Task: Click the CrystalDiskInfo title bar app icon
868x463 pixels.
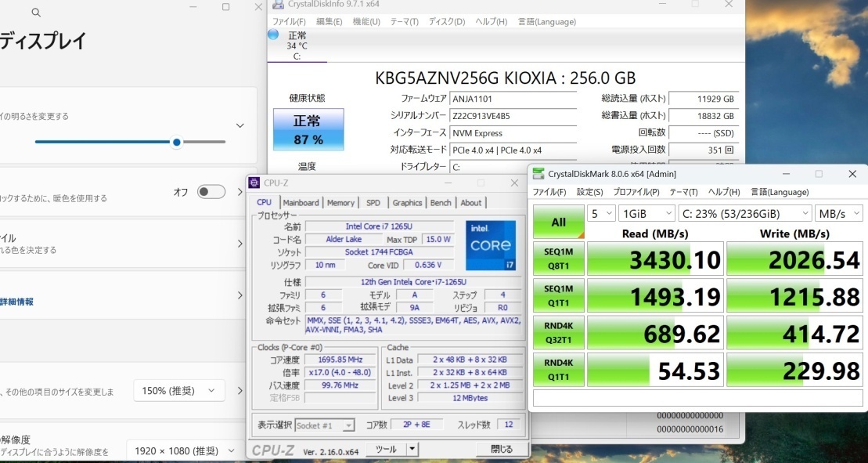Action: coord(276,5)
